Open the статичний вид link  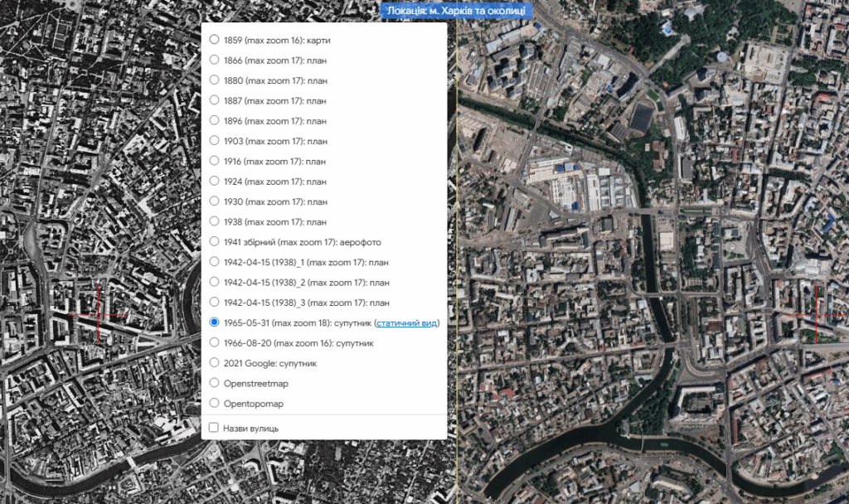point(406,323)
